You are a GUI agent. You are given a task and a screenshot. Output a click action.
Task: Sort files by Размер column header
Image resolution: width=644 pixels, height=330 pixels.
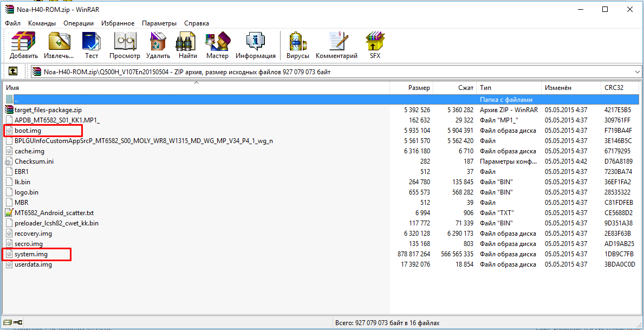411,88
